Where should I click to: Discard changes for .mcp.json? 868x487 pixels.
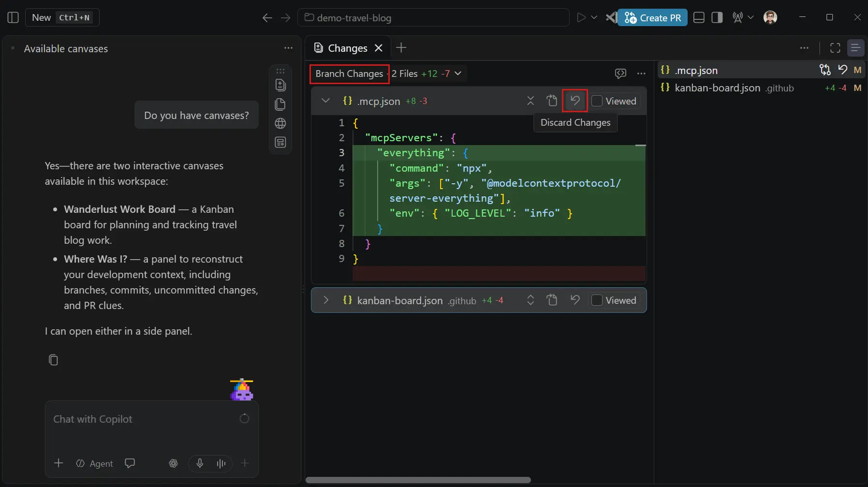(x=575, y=101)
